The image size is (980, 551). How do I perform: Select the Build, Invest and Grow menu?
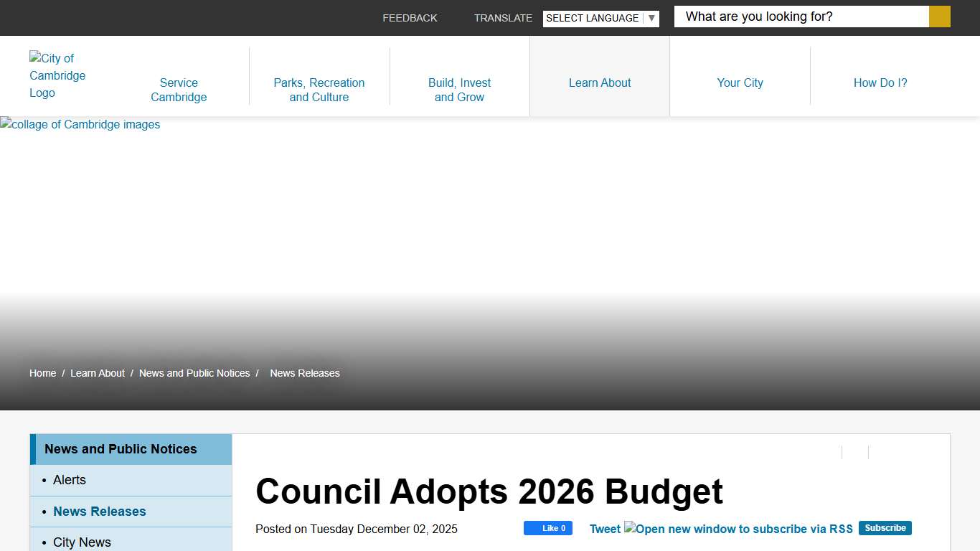[459, 90]
